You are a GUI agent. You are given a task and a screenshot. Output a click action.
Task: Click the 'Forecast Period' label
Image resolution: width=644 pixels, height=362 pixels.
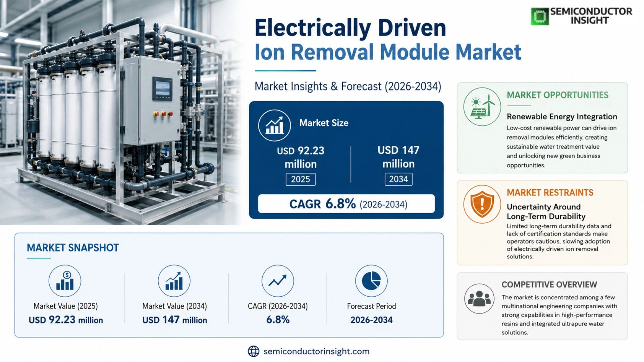click(x=371, y=306)
